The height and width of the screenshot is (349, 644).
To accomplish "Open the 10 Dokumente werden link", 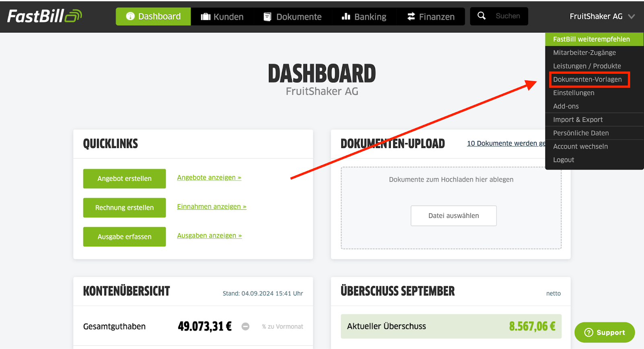I will [x=506, y=143].
